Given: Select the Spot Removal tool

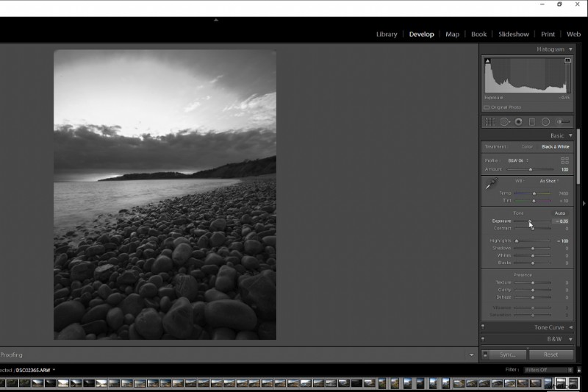Looking at the screenshot, I should point(504,121).
